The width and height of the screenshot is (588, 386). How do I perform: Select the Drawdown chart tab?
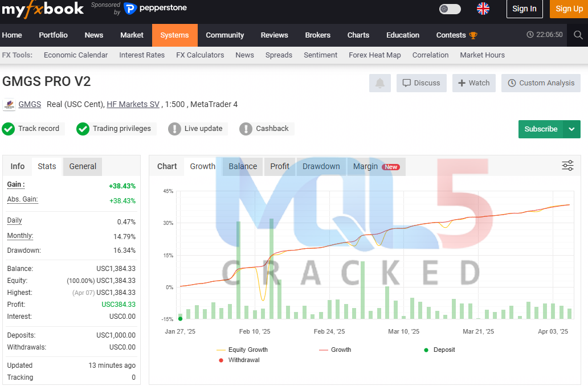[321, 166]
